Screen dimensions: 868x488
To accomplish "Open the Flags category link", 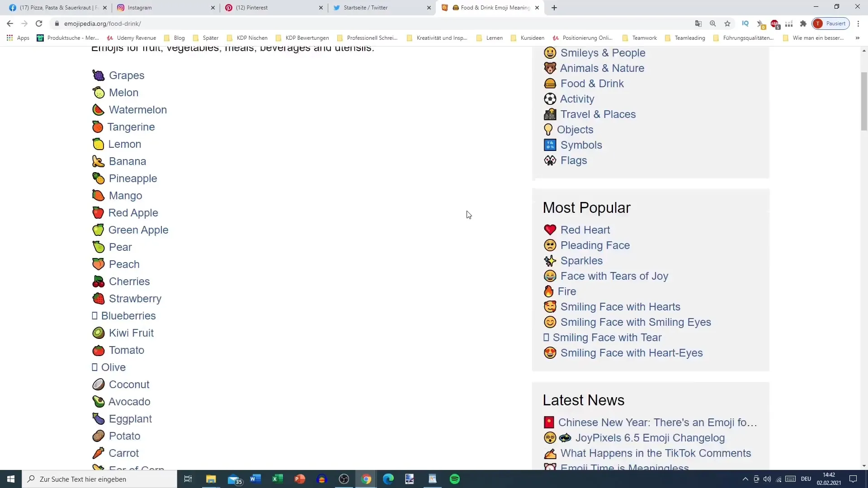I will pyautogui.click(x=574, y=160).
